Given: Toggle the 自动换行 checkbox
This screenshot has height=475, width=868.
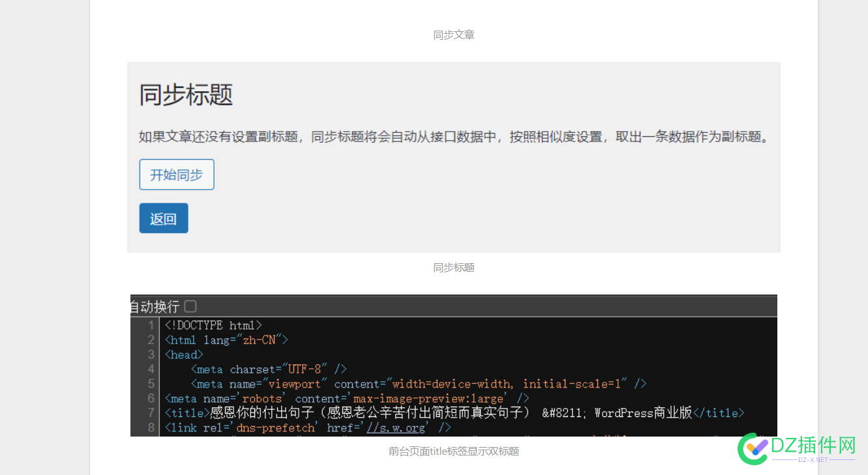Looking at the screenshot, I should [190, 306].
